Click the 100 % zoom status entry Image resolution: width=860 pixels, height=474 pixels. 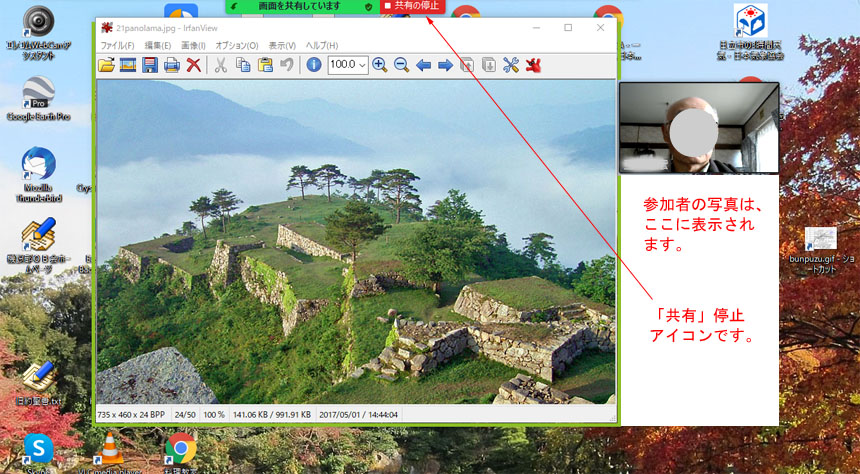214,415
